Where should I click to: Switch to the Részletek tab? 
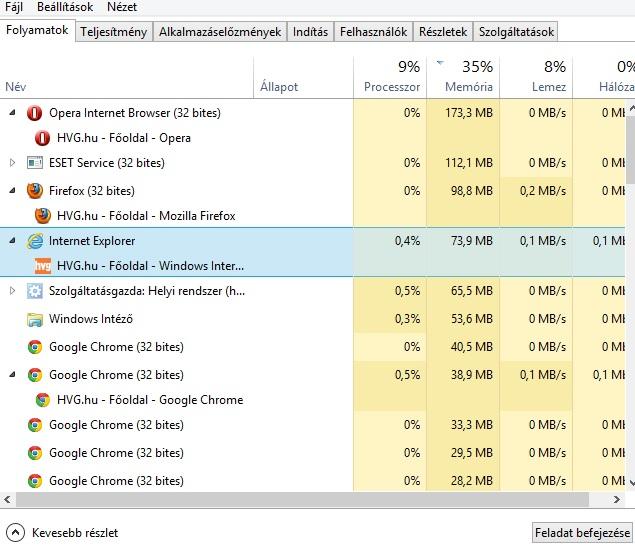tap(443, 32)
